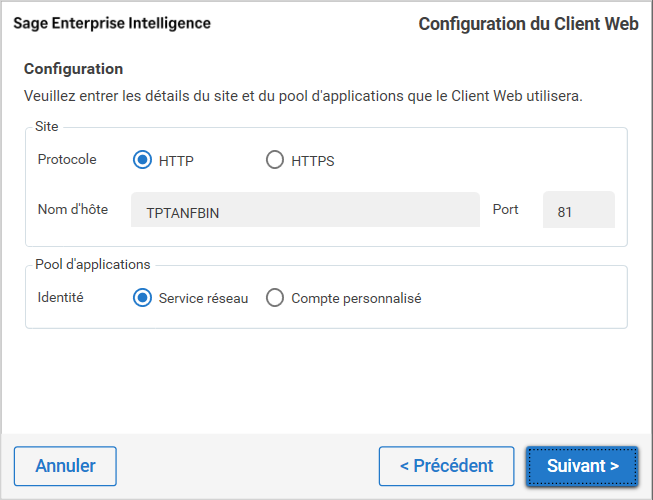Go back with the Précédent button
This screenshot has width=653, height=500.
point(446,466)
